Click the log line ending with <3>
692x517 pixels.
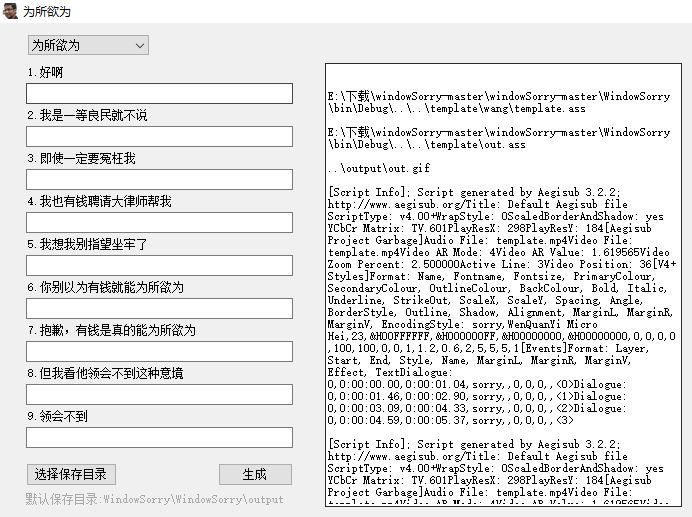[x=450, y=420]
